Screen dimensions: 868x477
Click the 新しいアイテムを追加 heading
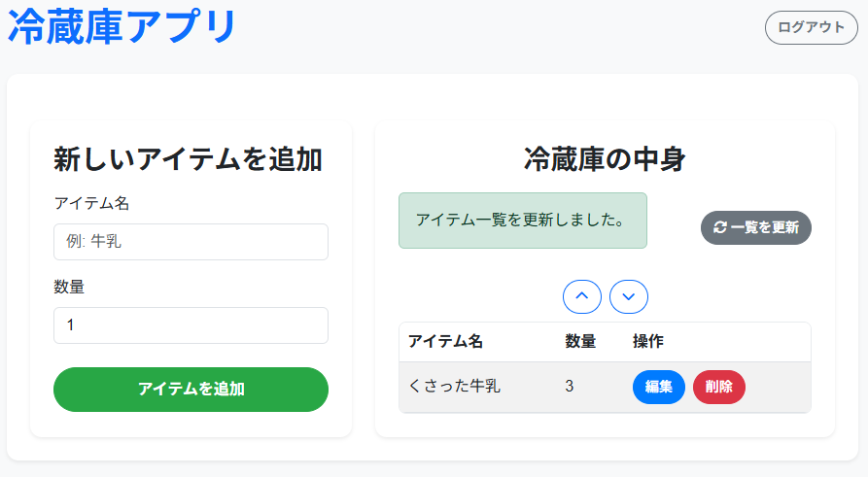[x=188, y=159]
